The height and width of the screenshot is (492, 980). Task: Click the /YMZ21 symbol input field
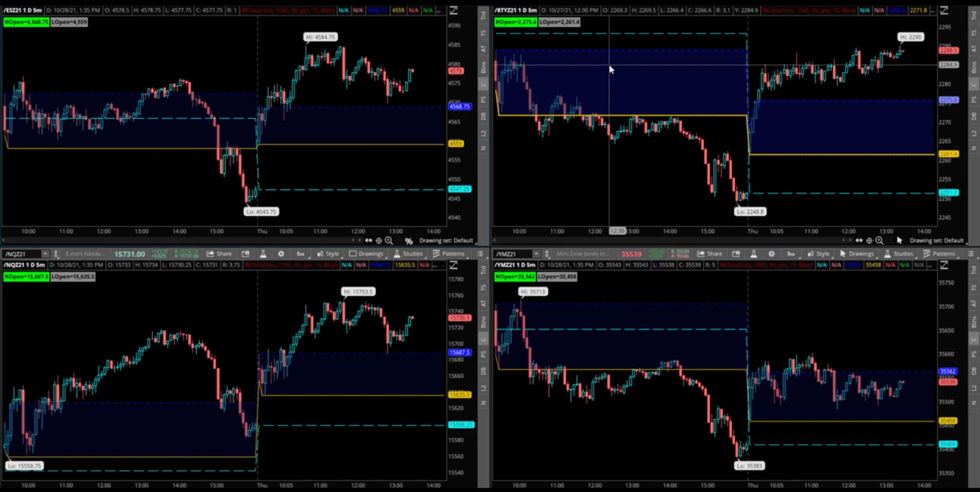(513, 254)
